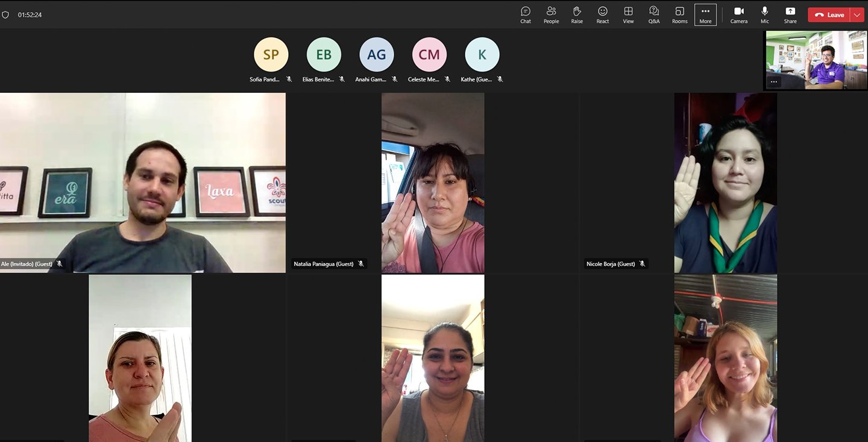This screenshot has width=868, height=442.
Task: Click the AG avatar for Anahi
Action: click(x=377, y=55)
